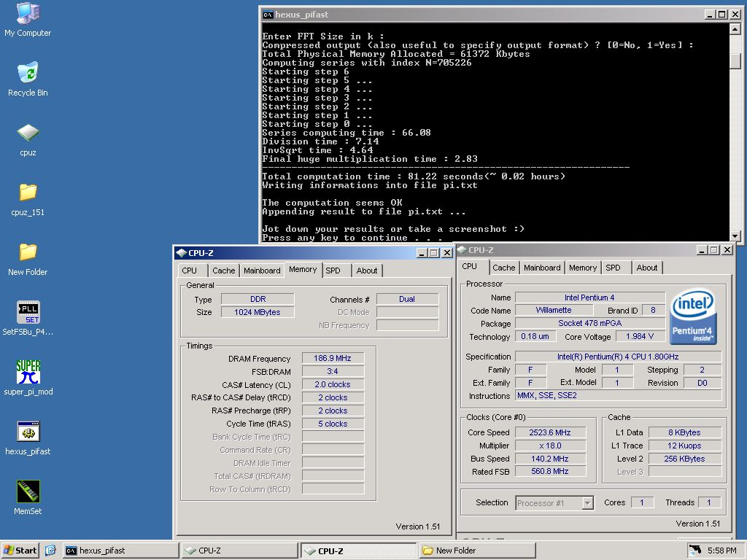Click the Intel Pentium 4 logo
The image size is (747, 560).
pyautogui.click(x=693, y=316)
